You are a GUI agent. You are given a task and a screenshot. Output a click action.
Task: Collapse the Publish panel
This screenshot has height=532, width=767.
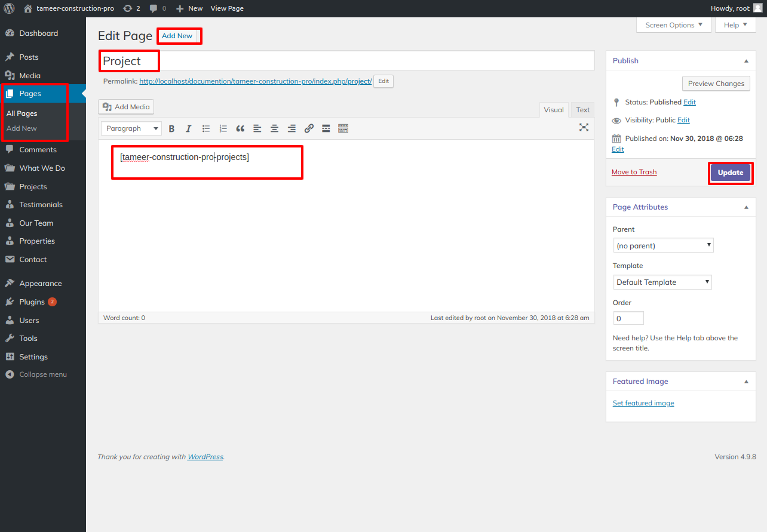[746, 61]
